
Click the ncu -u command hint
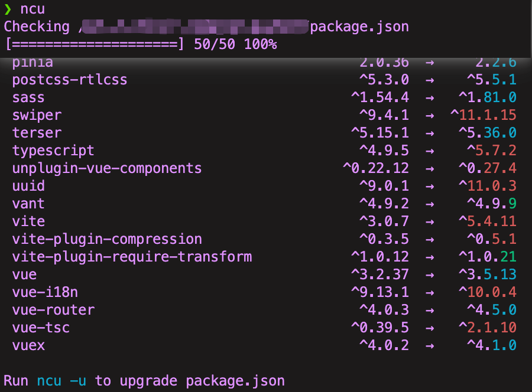(x=61, y=381)
